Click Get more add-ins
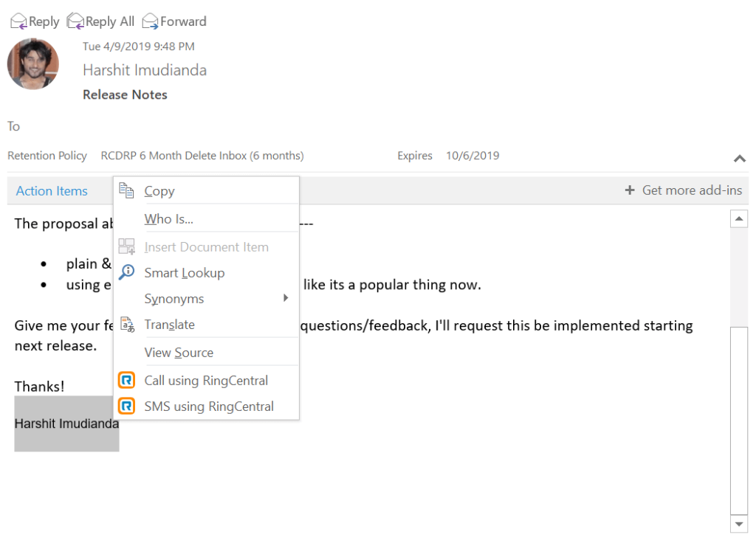The width and height of the screenshot is (756, 543). pos(684,190)
